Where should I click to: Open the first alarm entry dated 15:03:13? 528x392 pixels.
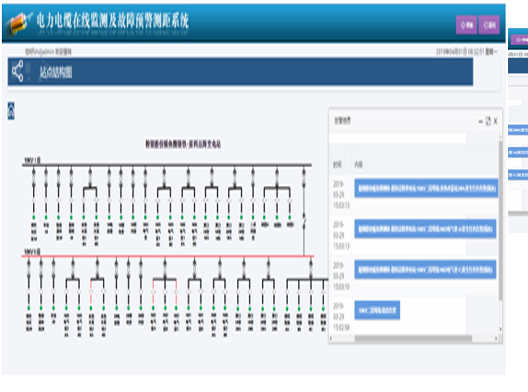[x=426, y=188]
